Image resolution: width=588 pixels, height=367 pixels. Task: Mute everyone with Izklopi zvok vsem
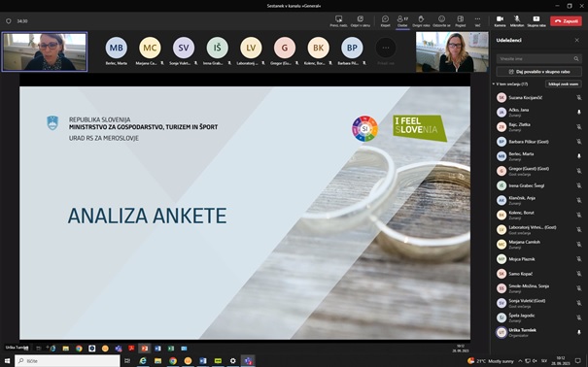[563, 84]
